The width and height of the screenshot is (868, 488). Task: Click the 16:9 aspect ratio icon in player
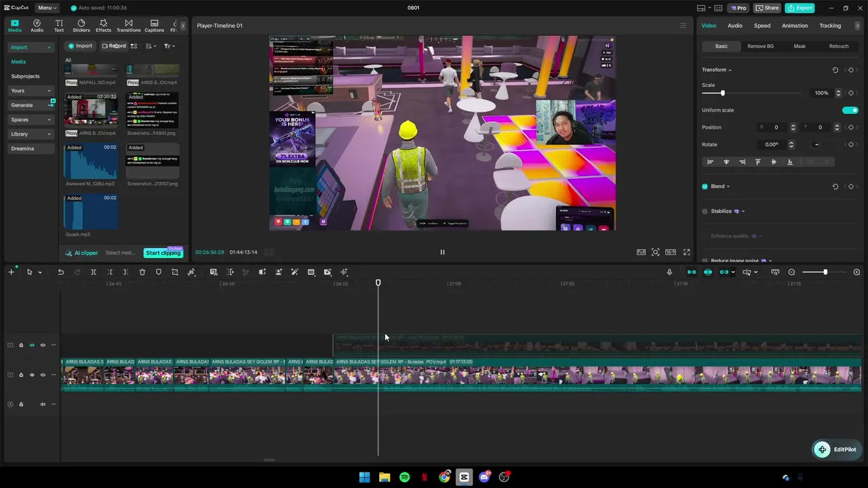pos(671,252)
